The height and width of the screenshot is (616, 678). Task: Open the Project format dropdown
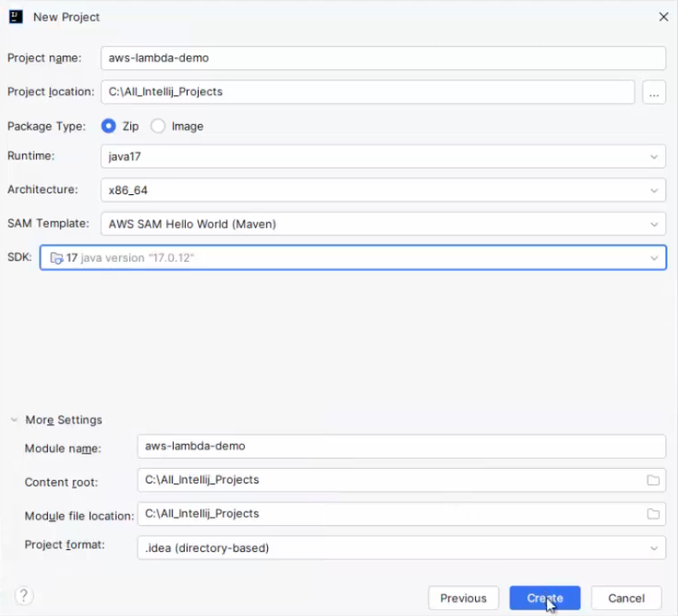(401, 548)
